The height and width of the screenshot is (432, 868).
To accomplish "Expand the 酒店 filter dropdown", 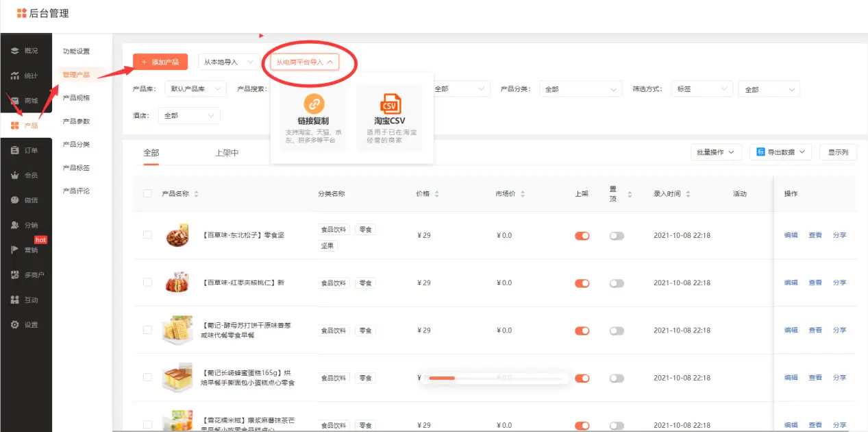I will point(188,115).
